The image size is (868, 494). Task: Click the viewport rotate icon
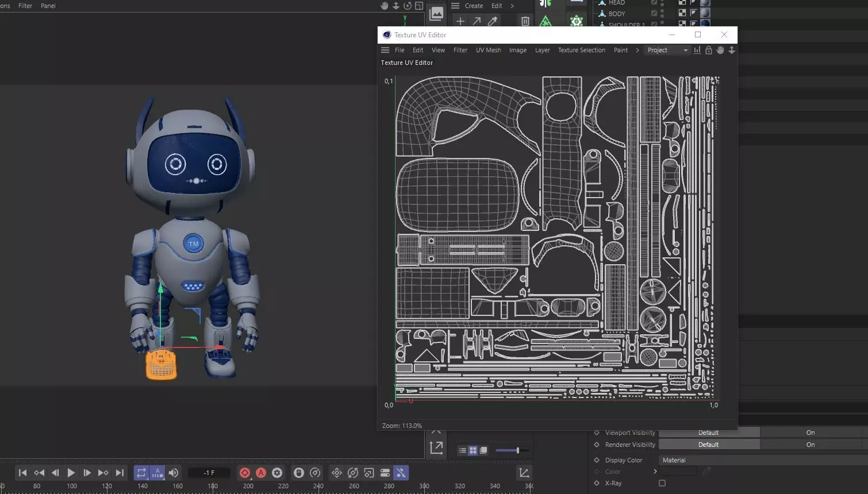pos(408,6)
